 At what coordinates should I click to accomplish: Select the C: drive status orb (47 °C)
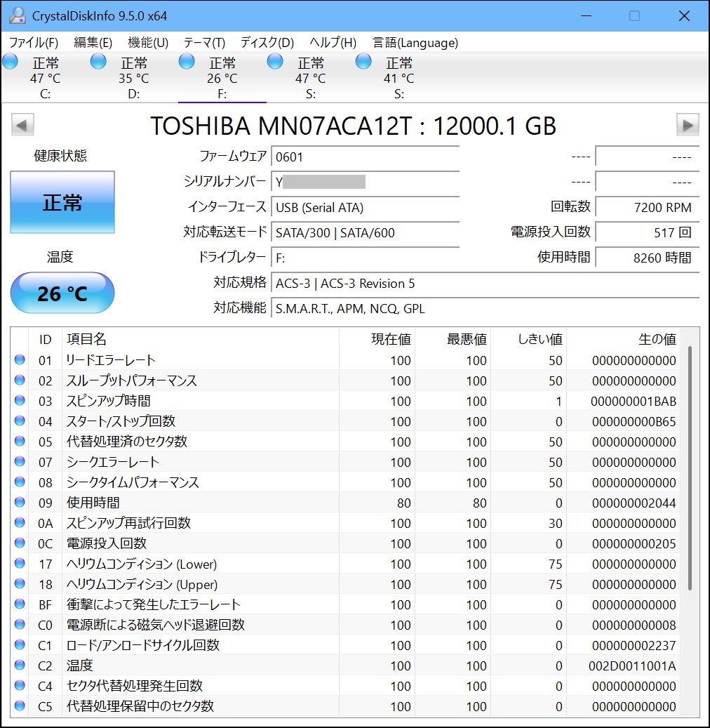click(x=11, y=61)
